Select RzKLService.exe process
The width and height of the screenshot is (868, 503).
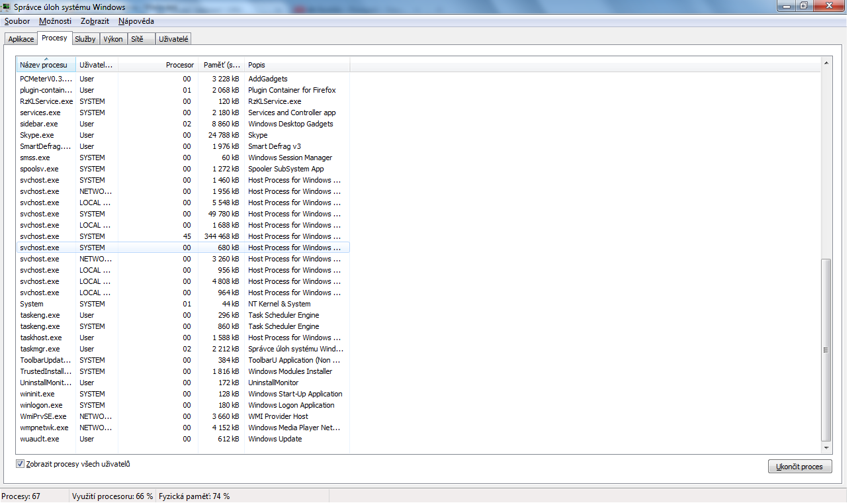[183, 101]
